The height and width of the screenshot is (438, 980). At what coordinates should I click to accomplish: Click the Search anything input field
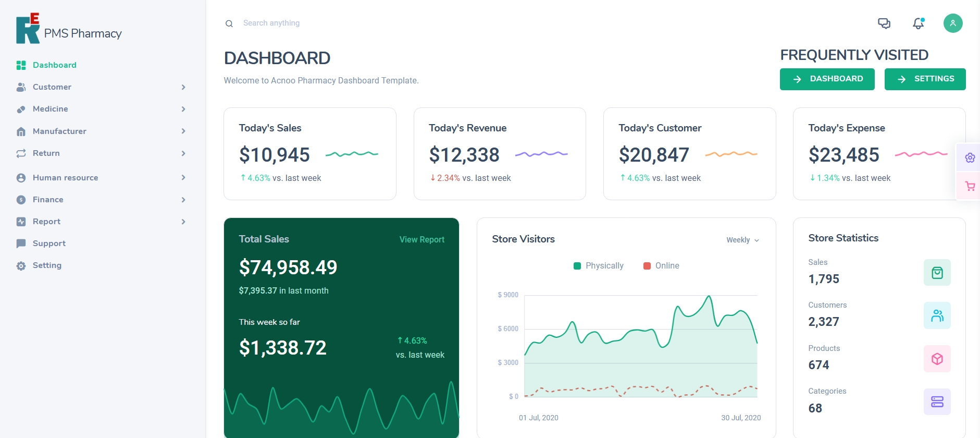click(x=271, y=23)
